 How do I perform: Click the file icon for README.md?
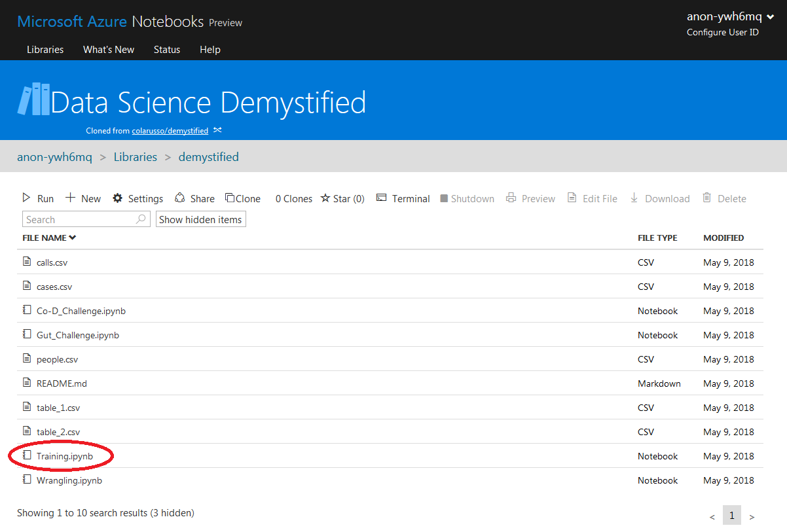[x=27, y=383]
